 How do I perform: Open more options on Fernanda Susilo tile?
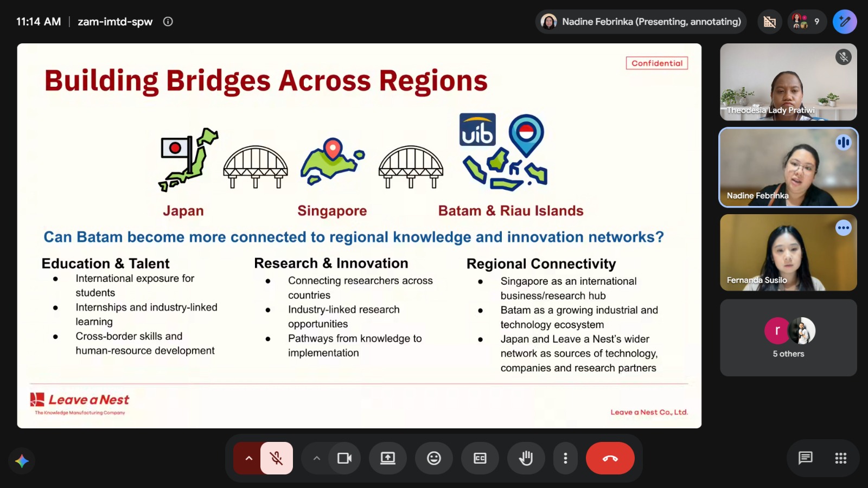[844, 228]
